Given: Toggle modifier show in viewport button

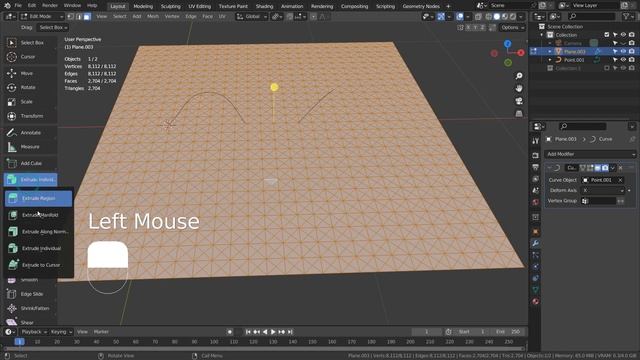Looking at the screenshot, I should (x=598, y=168).
